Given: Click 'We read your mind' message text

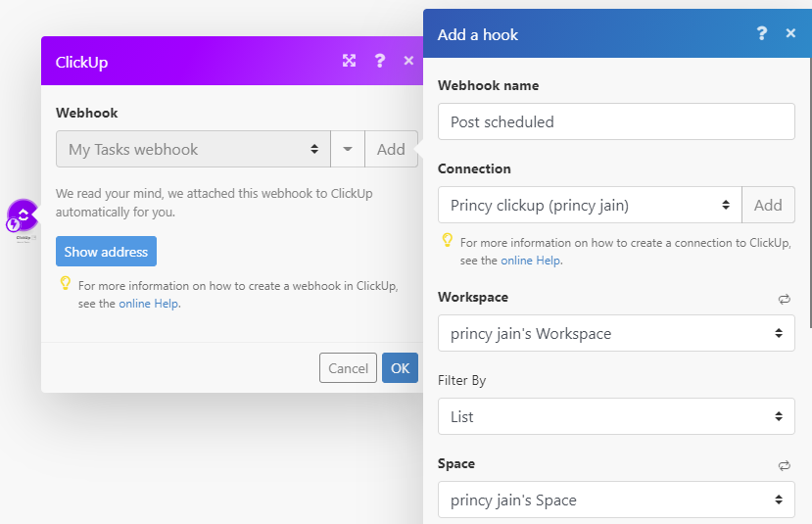Looking at the screenshot, I should pos(215,203).
